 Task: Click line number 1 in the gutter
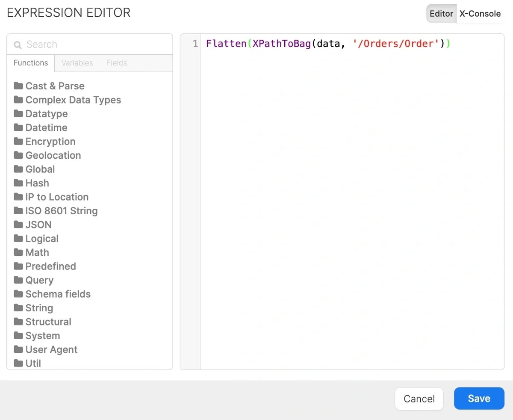(x=195, y=44)
